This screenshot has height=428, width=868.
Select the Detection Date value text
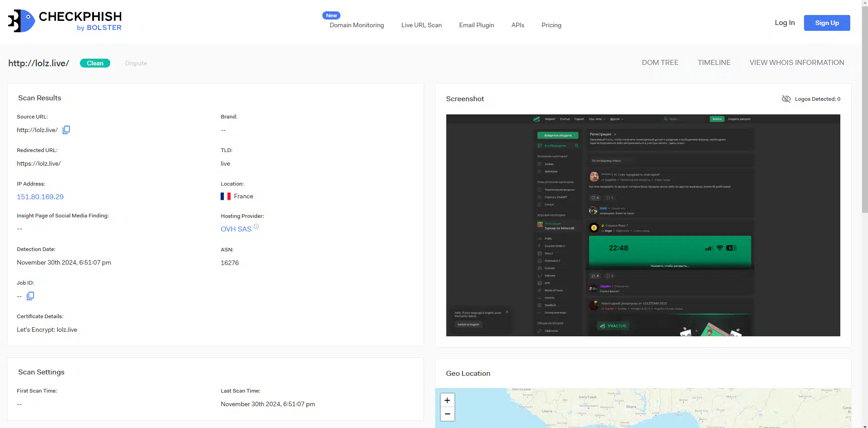[x=64, y=262]
